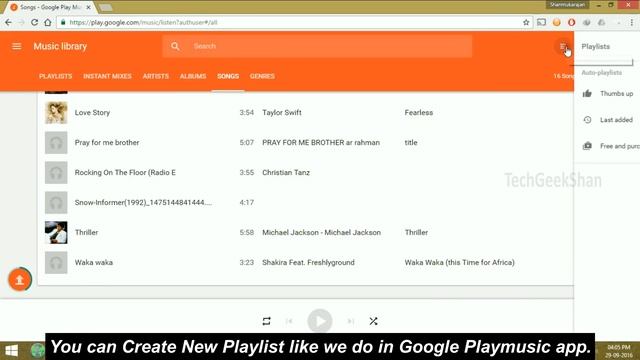The height and width of the screenshot is (360, 640).
Task: Click the red Opera extension icon
Action: (571, 22)
